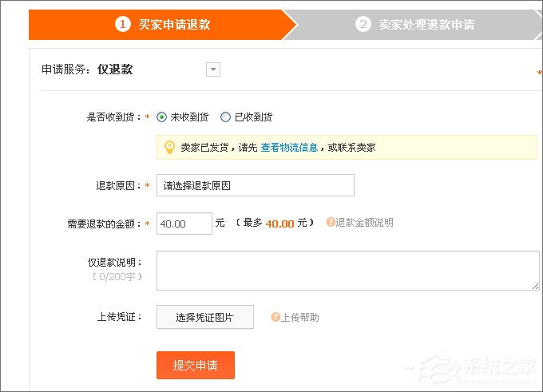Focus the refund amount 40.00 field
Viewport: 543px width, 392px height.
pyautogui.click(x=184, y=224)
